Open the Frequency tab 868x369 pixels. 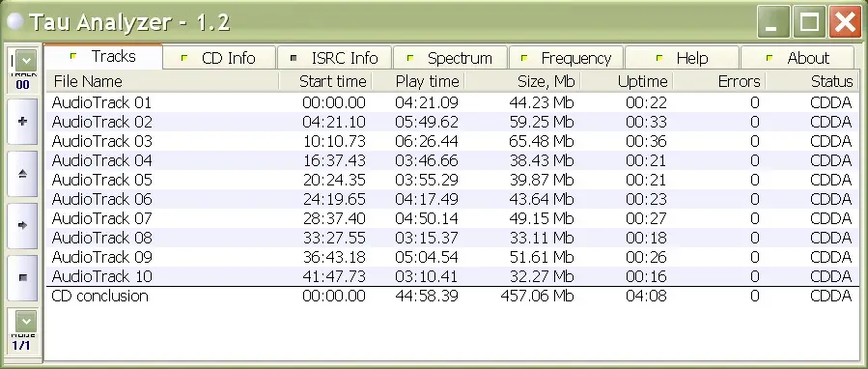[567, 58]
